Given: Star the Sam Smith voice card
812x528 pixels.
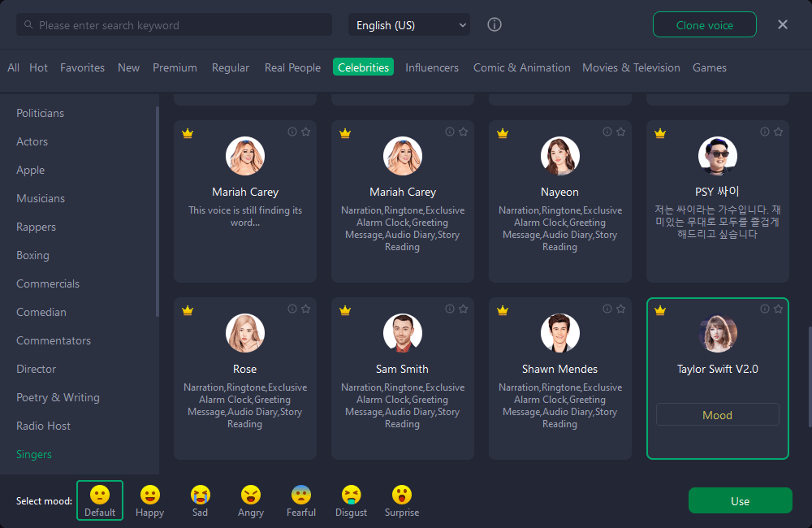Looking at the screenshot, I should [463, 309].
